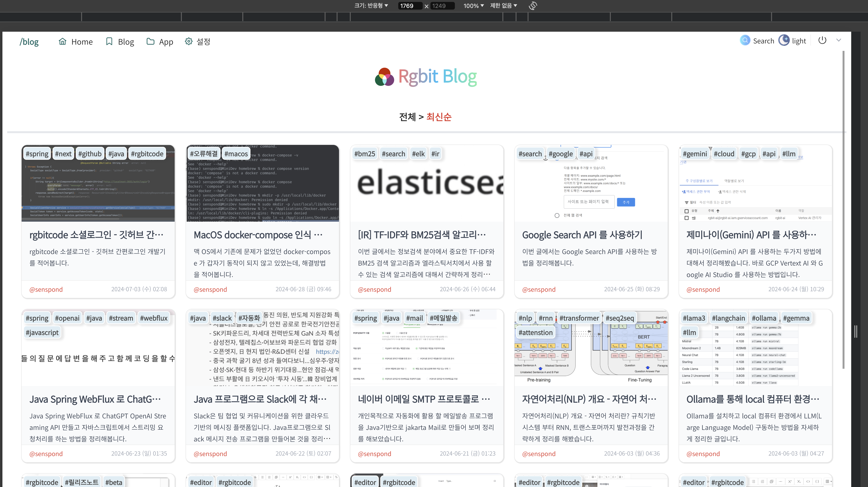
Task: Click the #webflux tag
Action: 154,318
